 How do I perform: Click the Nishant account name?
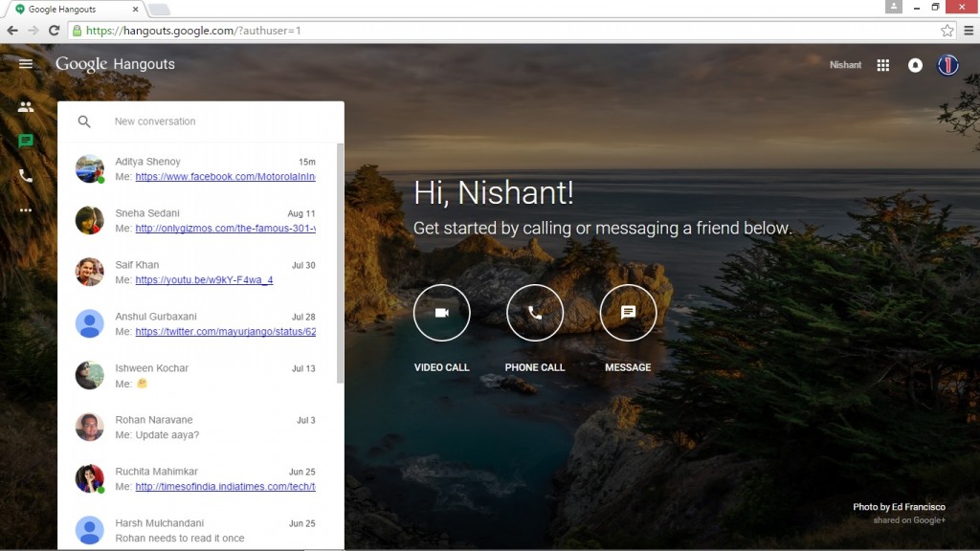tap(845, 65)
